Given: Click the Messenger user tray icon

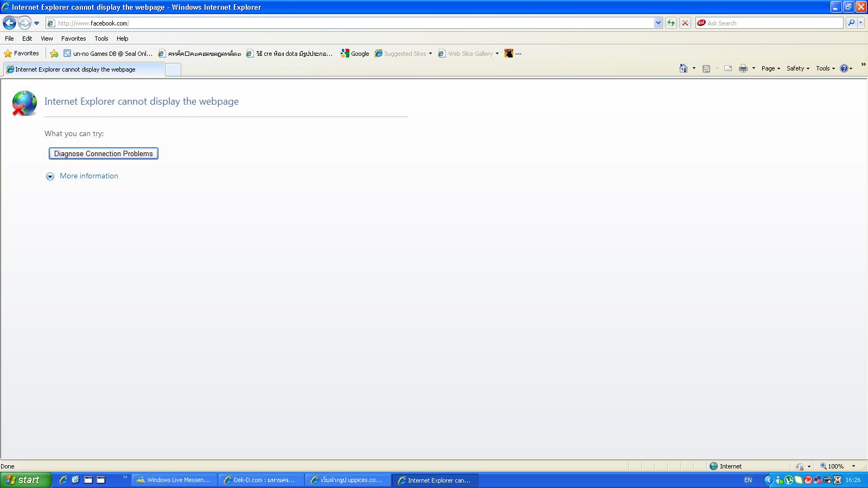Looking at the screenshot, I should (x=779, y=480).
